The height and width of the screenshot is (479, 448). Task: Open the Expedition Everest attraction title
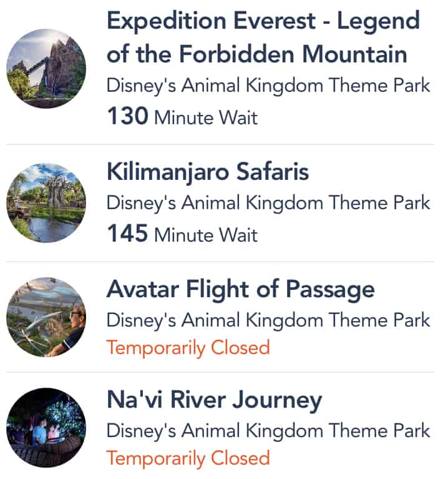click(x=263, y=22)
